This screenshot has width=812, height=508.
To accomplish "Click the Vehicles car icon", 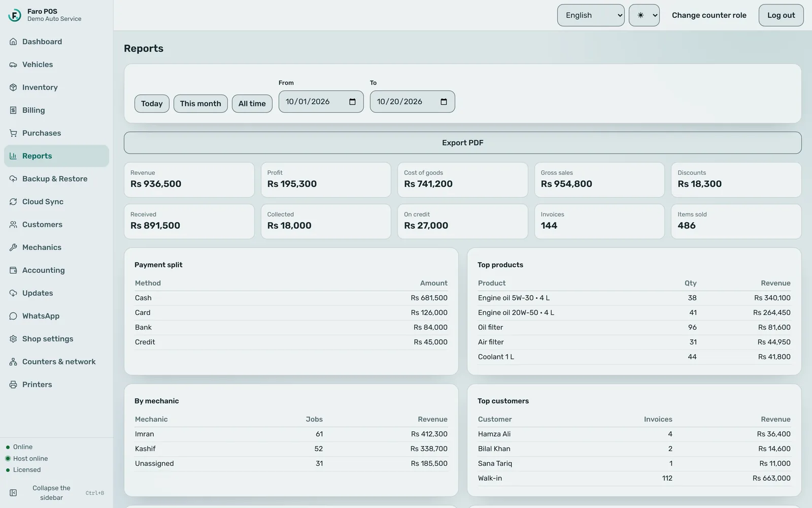I will point(13,65).
